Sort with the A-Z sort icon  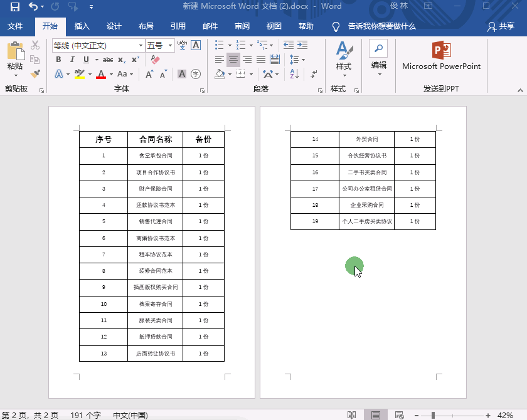294,74
